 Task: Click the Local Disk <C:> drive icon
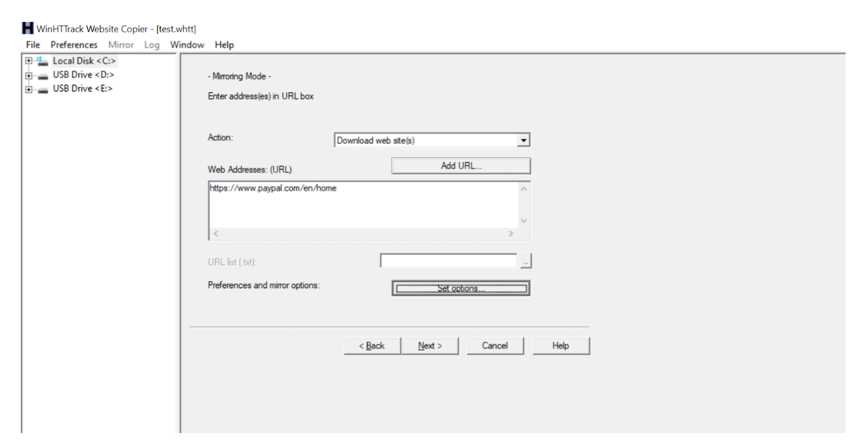[43, 61]
